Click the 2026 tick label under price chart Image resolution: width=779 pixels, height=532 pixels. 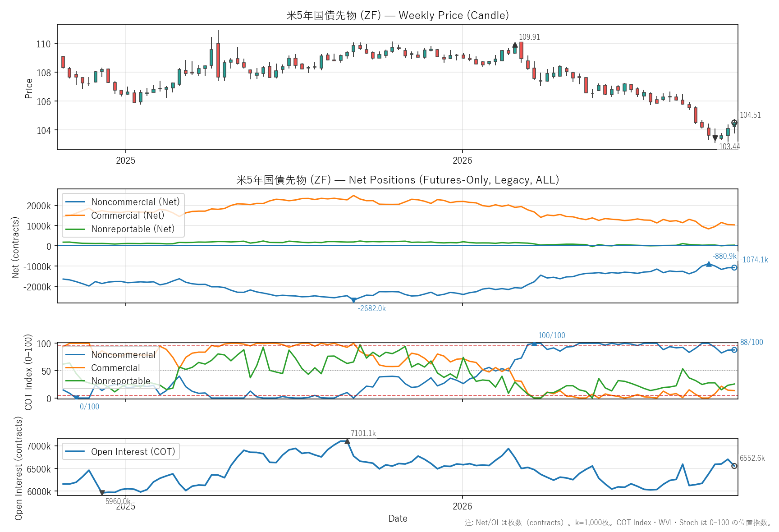[x=463, y=161]
